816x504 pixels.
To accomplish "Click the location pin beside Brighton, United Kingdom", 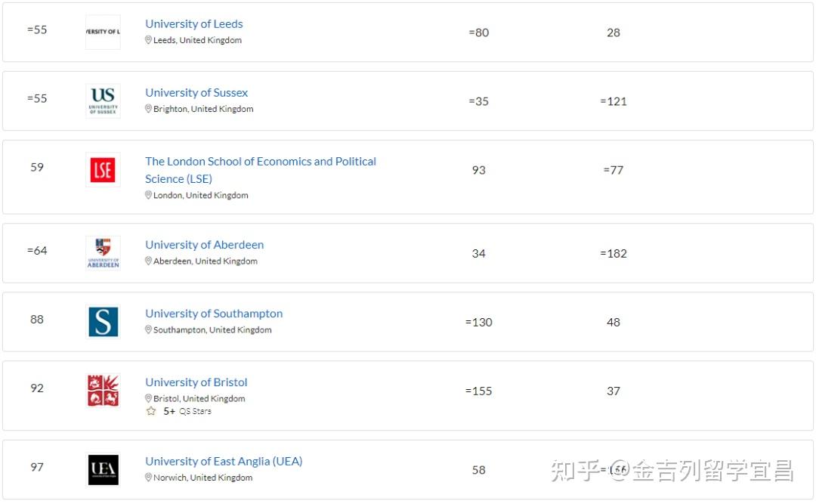I will point(148,109).
